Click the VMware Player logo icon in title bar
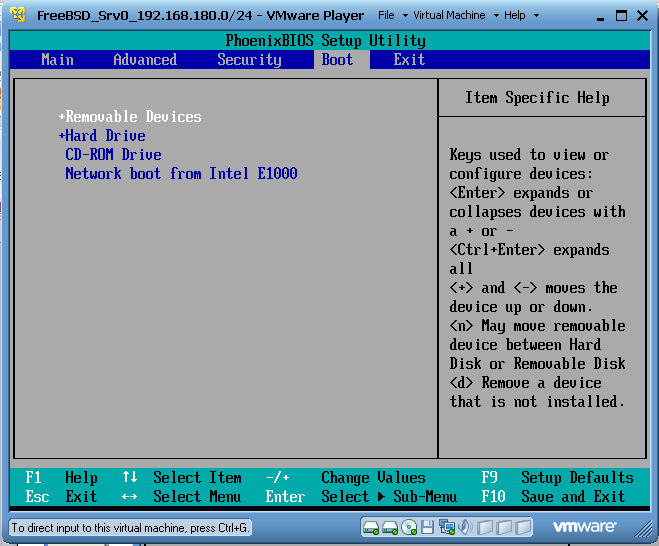Image resolution: width=659 pixels, height=546 pixels. 18,15
